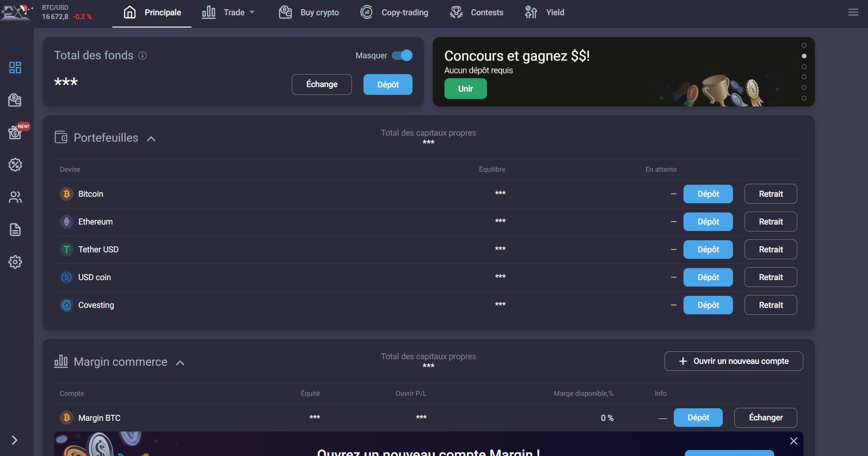The image size is (868, 456).
Task: Open the sidebar icon with NEW badge
Action: pos(15,133)
